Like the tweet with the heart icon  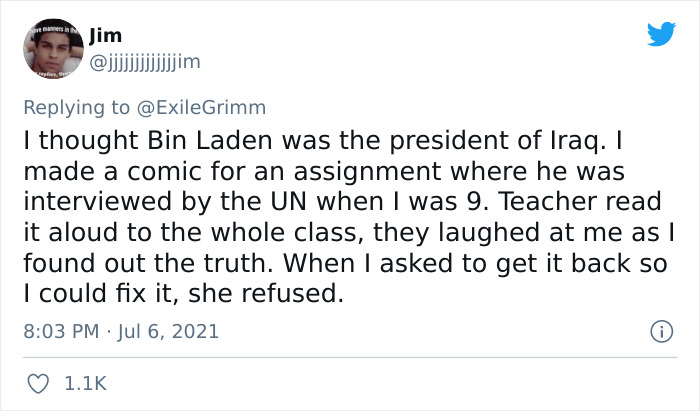point(38,383)
